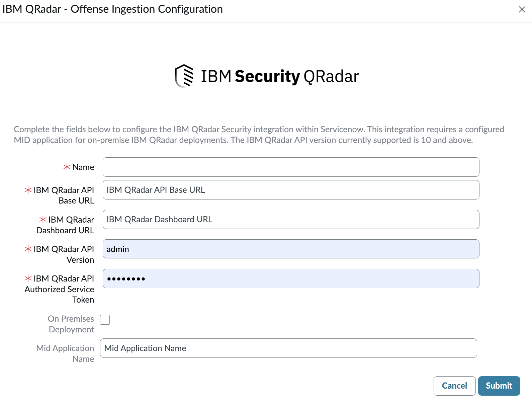532x401 pixels.
Task: Click the Mid Application Name input field
Action: (x=288, y=348)
